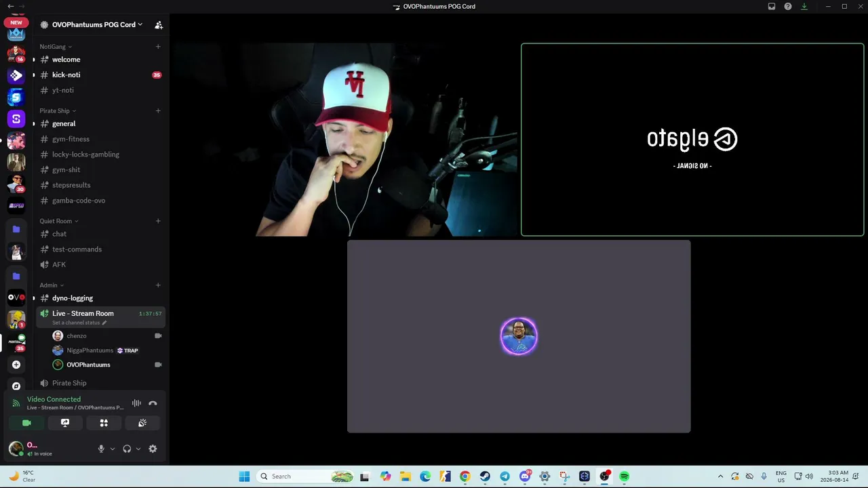Select user OVOPhantuums in voice list
Viewport: 868px width, 488px height.
(108, 365)
